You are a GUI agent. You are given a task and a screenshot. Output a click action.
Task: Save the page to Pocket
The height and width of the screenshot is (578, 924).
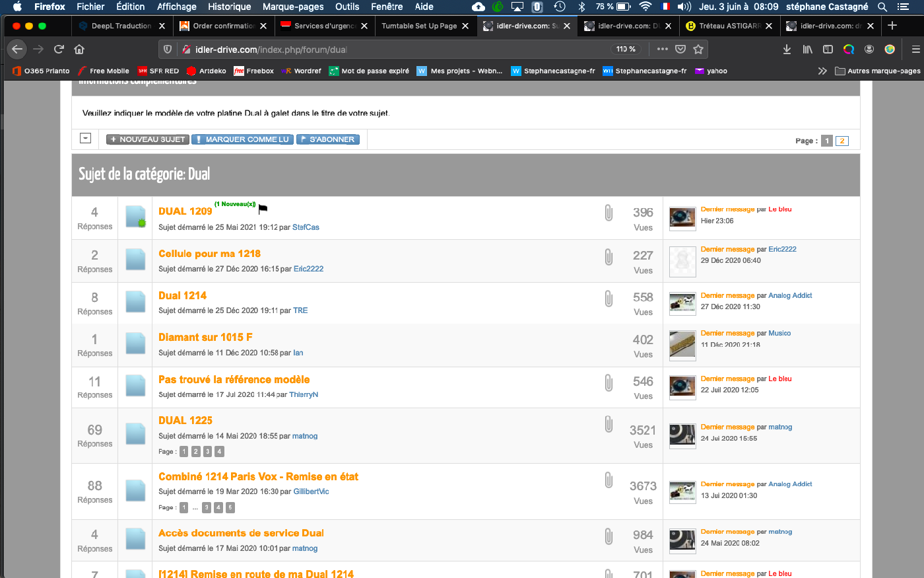tap(680, 50)
